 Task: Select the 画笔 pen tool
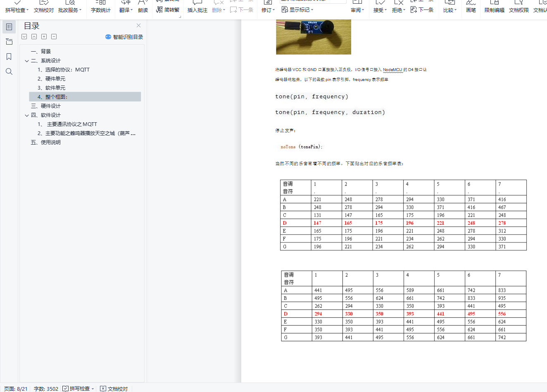(471, 7)
